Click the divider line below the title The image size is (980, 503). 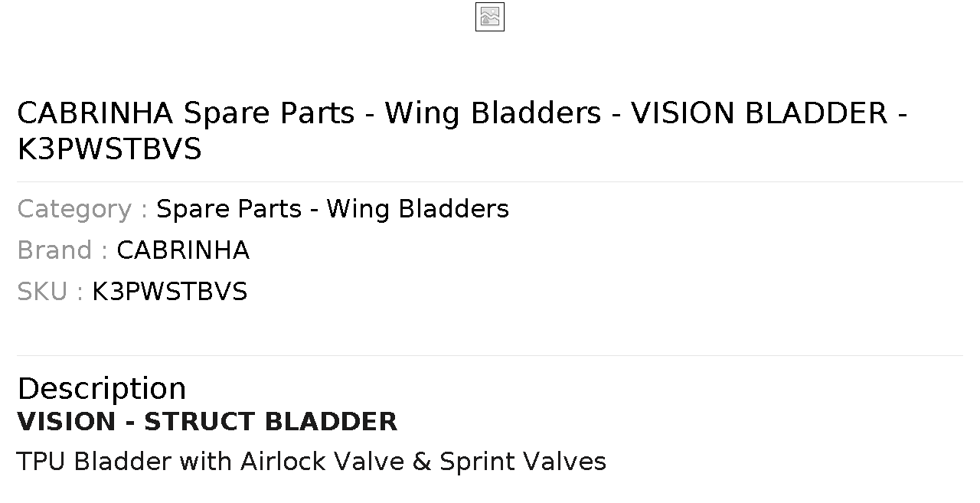490,181
